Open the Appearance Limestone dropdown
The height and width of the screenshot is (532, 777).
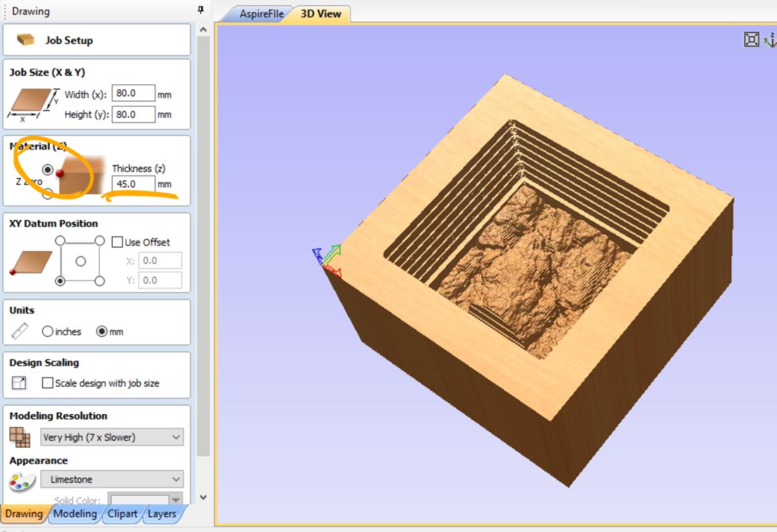tap(112, 480)
